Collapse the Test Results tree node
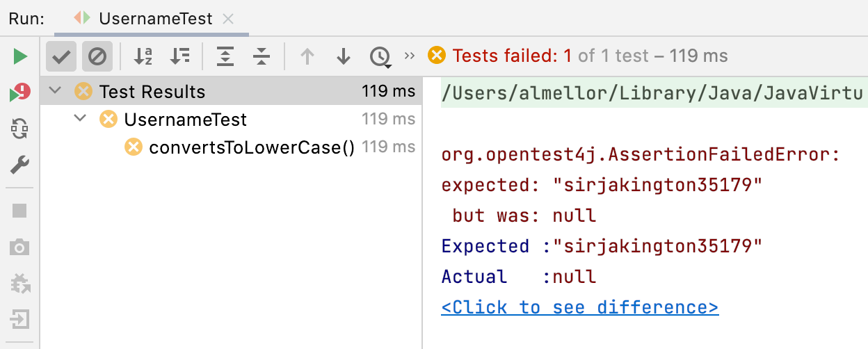Image resolution: width=868 pixels, height=349 pixels. 56,91
